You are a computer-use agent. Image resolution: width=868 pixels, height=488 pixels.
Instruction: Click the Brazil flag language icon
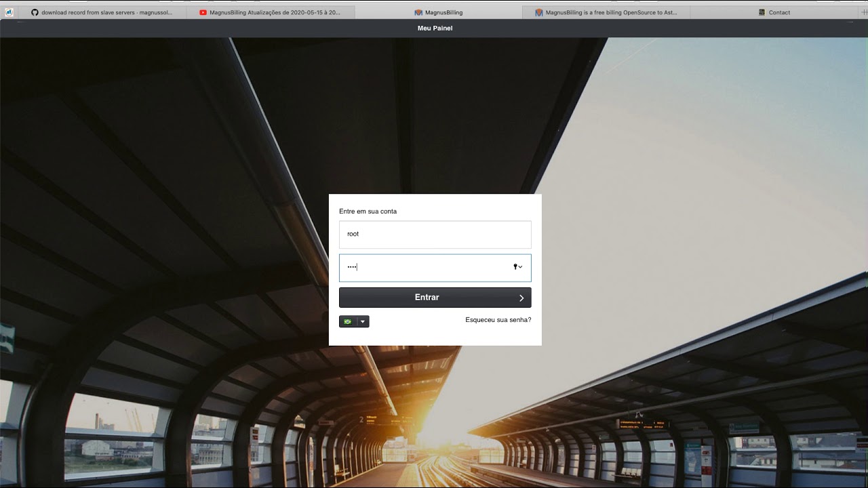pos(348,321)
